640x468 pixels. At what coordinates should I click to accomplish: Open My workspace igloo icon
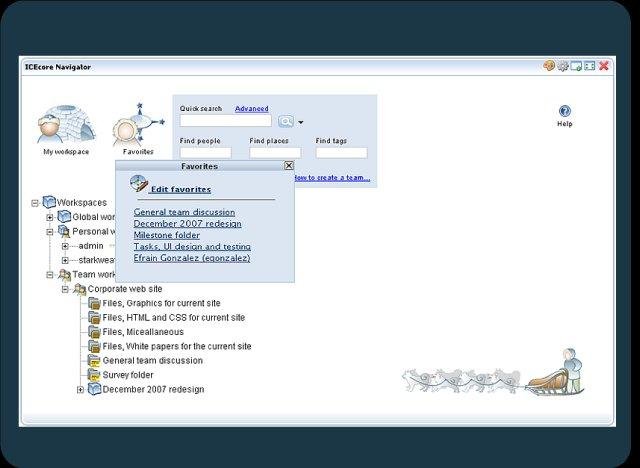point(64,124)
